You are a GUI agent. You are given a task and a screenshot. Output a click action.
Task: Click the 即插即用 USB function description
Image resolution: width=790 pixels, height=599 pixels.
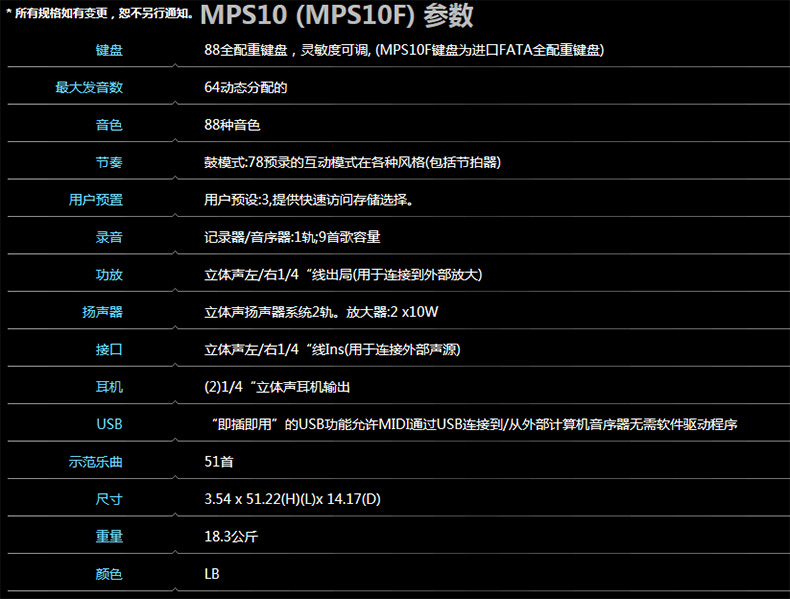(474, 424)
